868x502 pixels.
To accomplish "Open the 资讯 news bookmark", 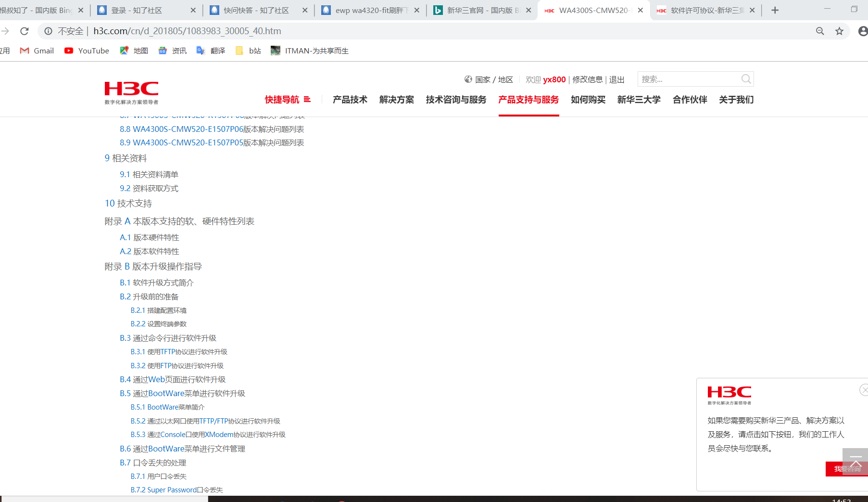I will 172,51.
